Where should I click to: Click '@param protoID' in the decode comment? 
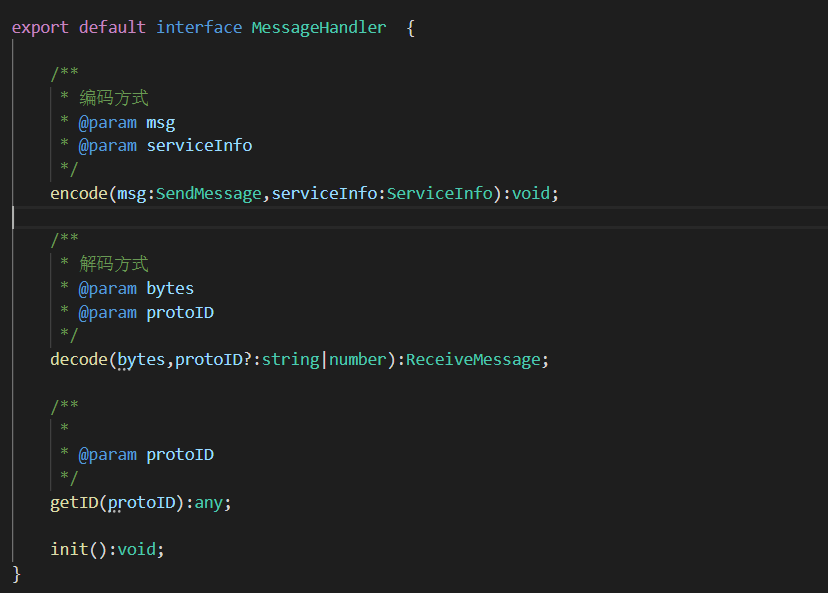[x=146, y=313]
